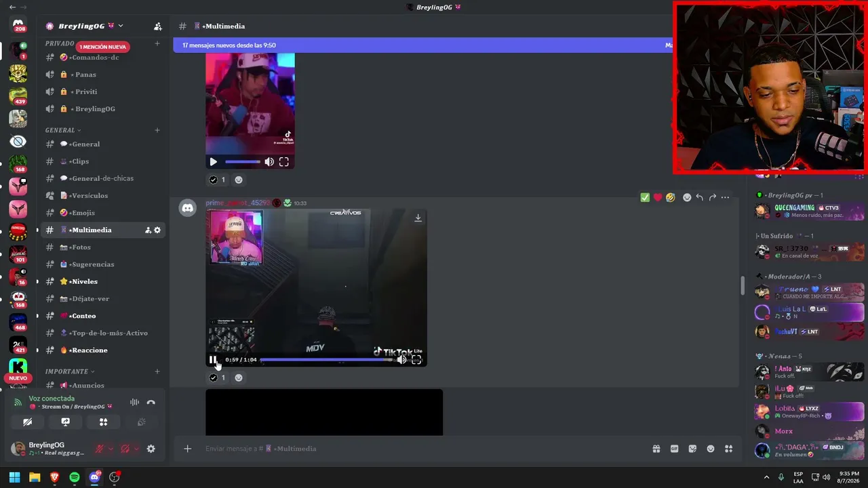React with green checkmark emoji on message
Viewport: 868px width, 488px height.
(645, 197)
